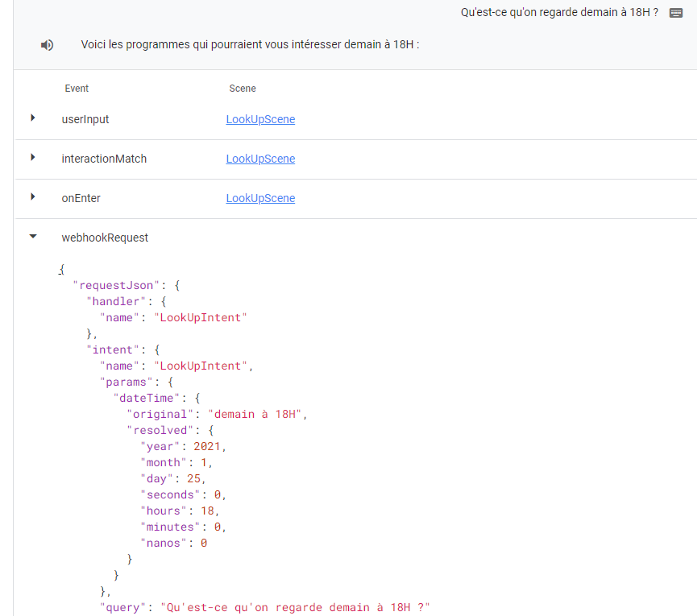
Task: Collapse the webhookRequest event arrow
Action: (x=33, y=238)
